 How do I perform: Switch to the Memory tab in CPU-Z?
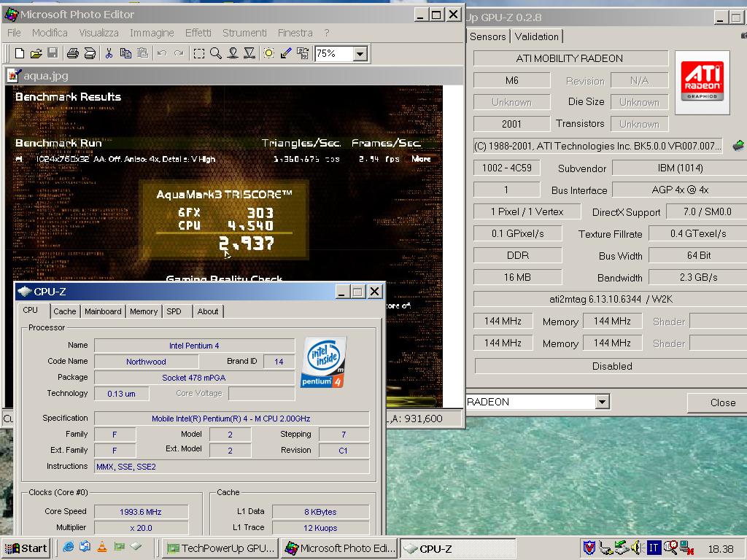coord(144,311)
